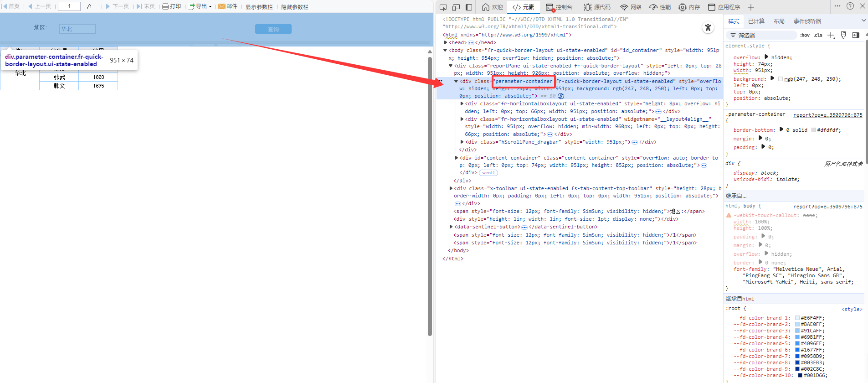Click the new style rule plus icon
The height and width of the screenshot is (383, 868).
tap(831, 35)
